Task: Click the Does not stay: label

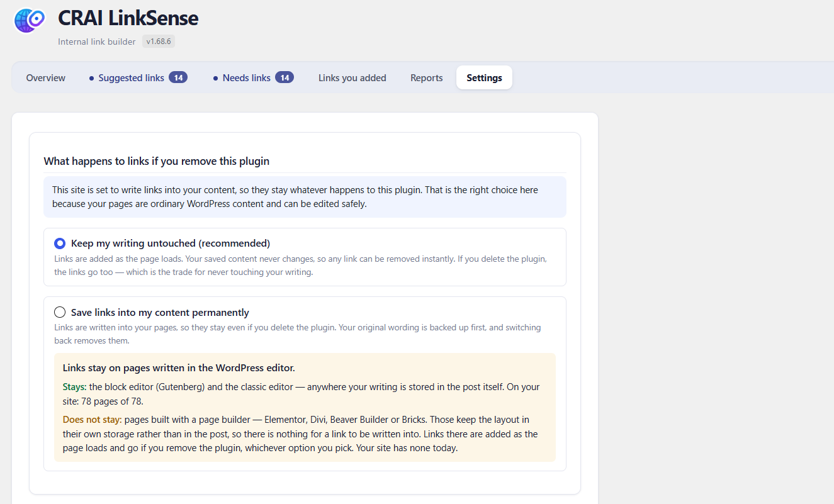Action: tap(93, 420)
